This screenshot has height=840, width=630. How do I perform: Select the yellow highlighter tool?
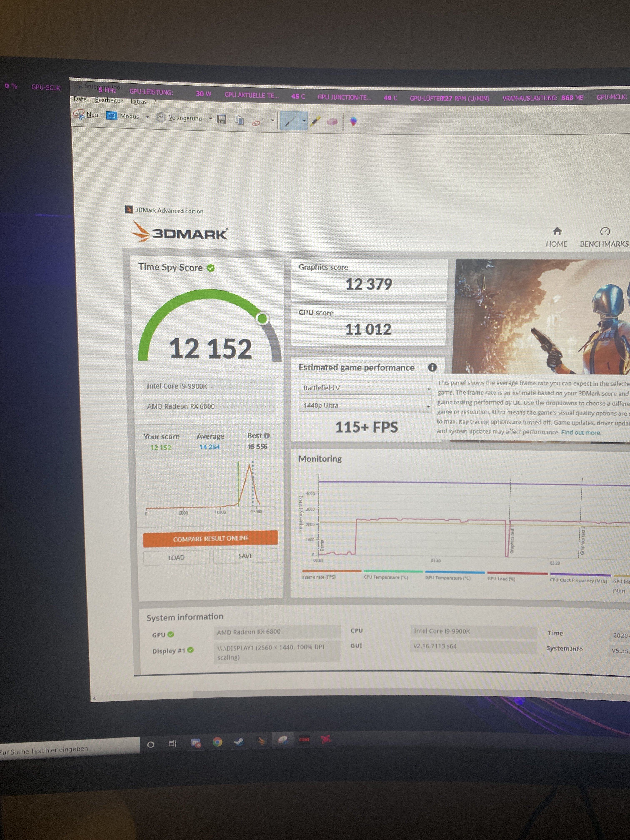click(315, 121)
